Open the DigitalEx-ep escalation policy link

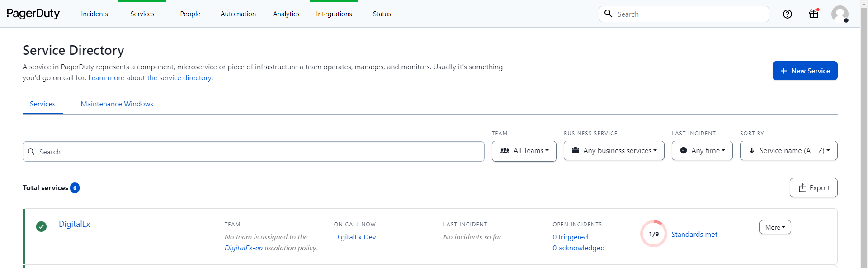coord(243,248)
